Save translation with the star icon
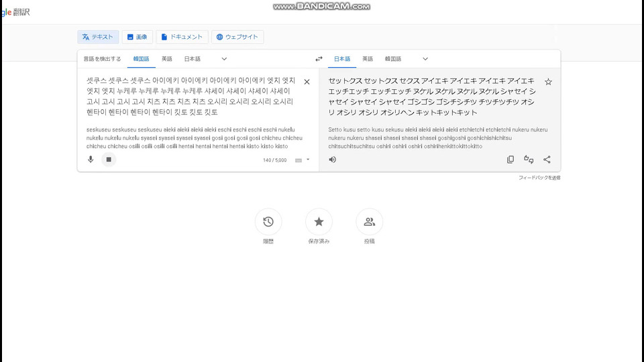The height and width of the screenshot is (362, 644). [x=548, y=82]
